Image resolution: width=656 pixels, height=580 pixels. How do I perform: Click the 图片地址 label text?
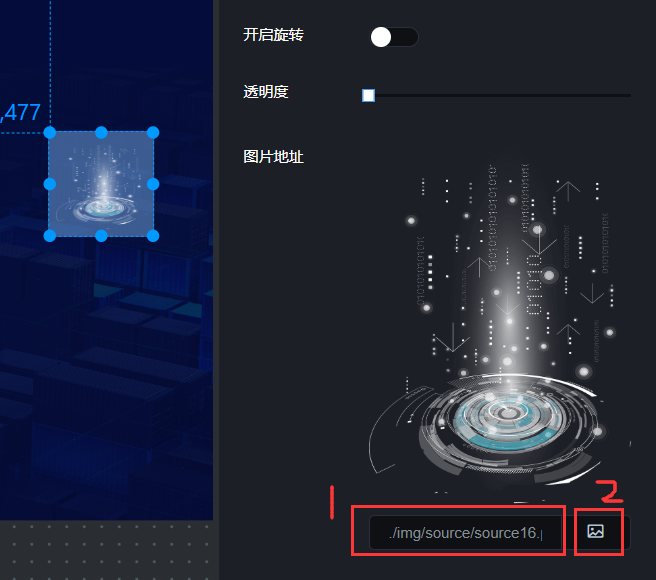[x=273, y=157]
